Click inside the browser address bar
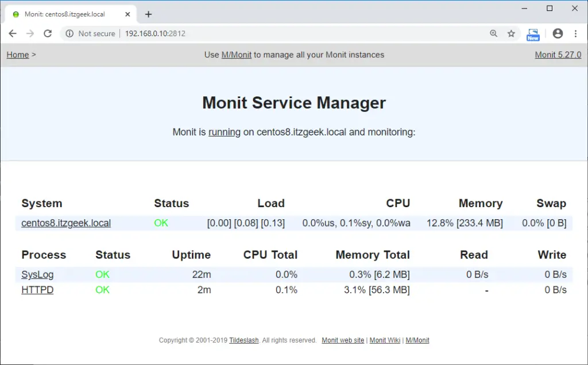This screenshot has height=365, width=588. click(230, 33)
